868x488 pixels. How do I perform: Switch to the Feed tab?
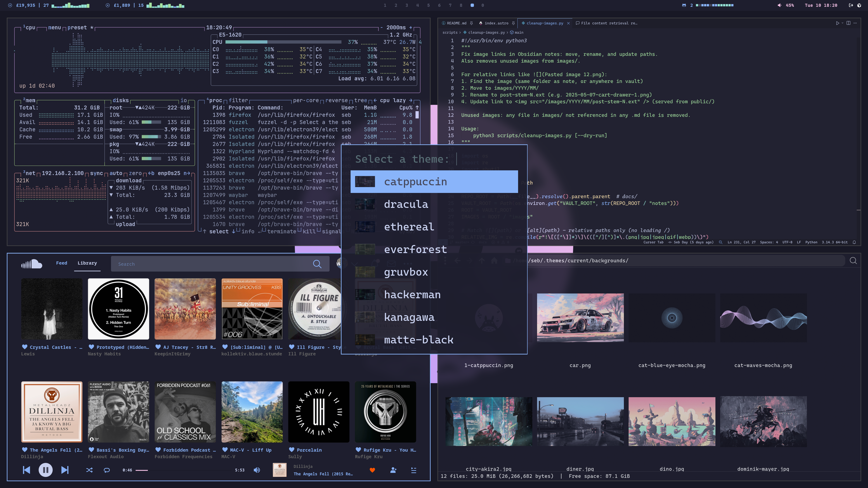(x=61, y=263)
